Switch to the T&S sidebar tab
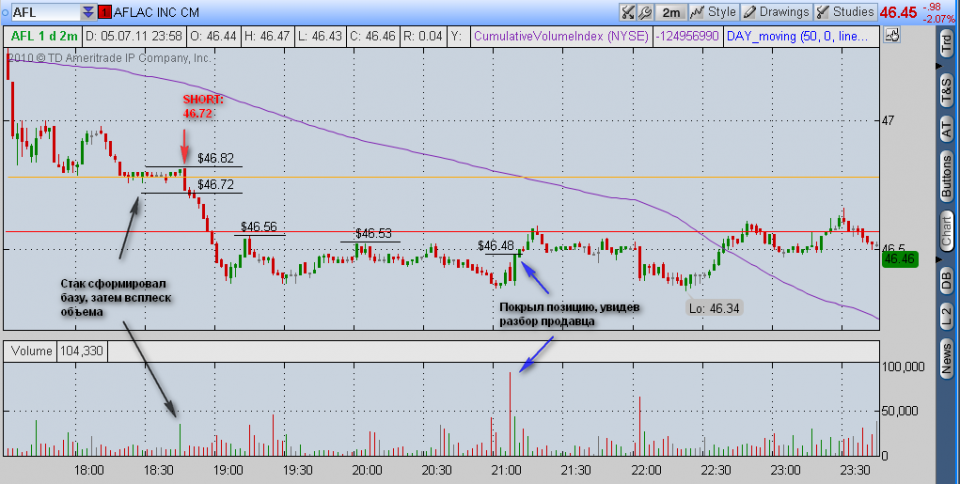Viewport: 960px width, 484px height. [x=947, y=89]
